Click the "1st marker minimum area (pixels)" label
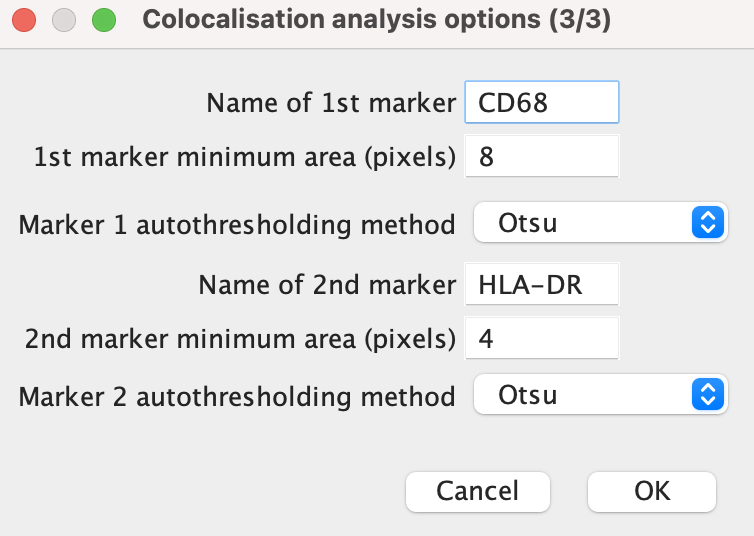Image resolution: width=754 pixels, height=536 pixels. pyautogui.click(x=245, y=157)
